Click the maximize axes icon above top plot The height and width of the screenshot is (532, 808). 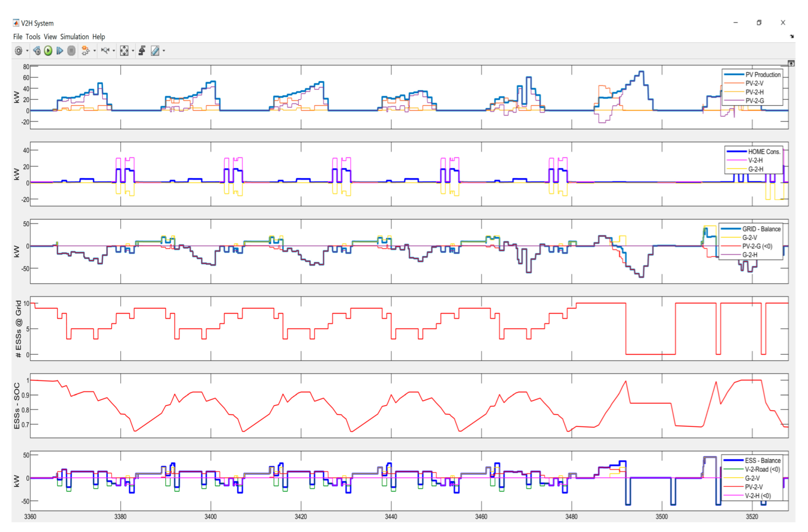[791, 63]
